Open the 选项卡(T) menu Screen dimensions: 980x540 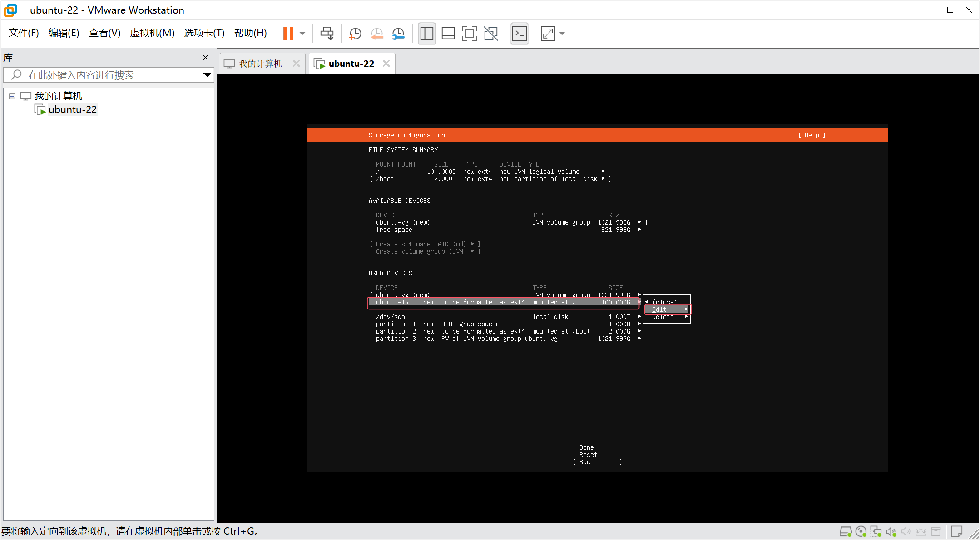(204, 33)
